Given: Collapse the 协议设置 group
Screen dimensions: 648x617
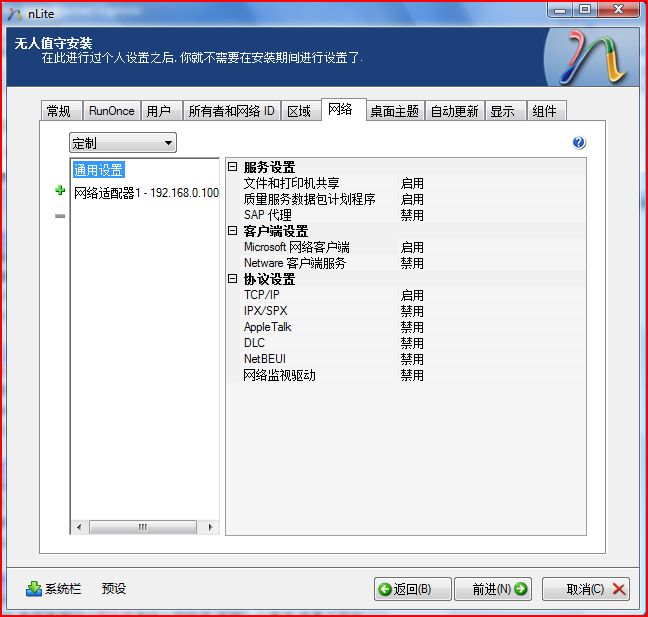Looking at the screenshot, I should coord(233,279).
